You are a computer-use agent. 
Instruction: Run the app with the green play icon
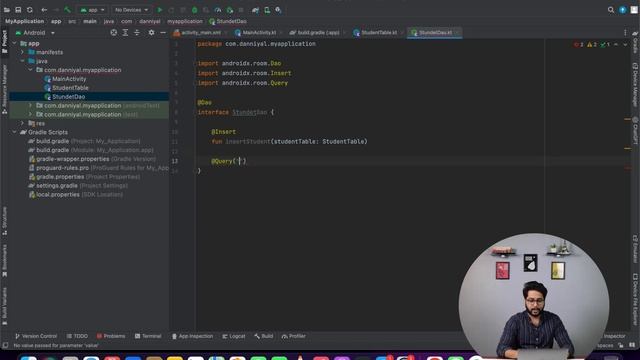coord(160,10)
